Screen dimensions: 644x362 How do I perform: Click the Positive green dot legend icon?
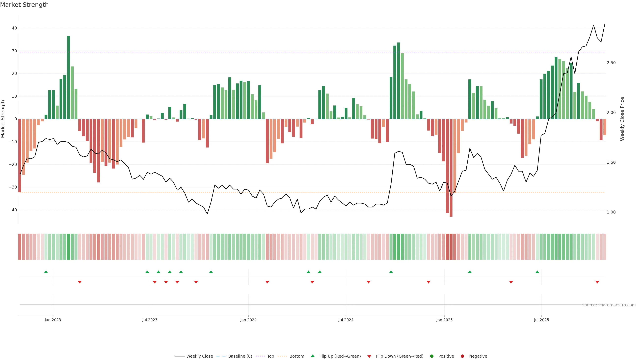point(432,356)
